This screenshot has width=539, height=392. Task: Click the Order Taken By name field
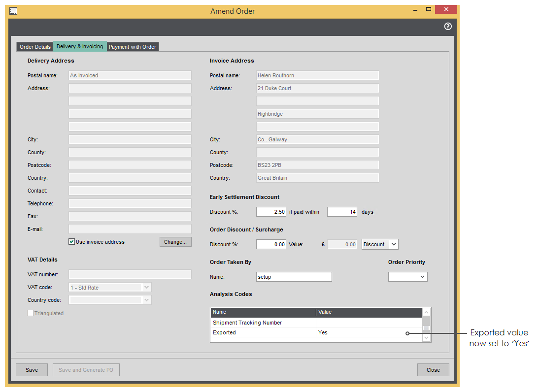[294, 277]
